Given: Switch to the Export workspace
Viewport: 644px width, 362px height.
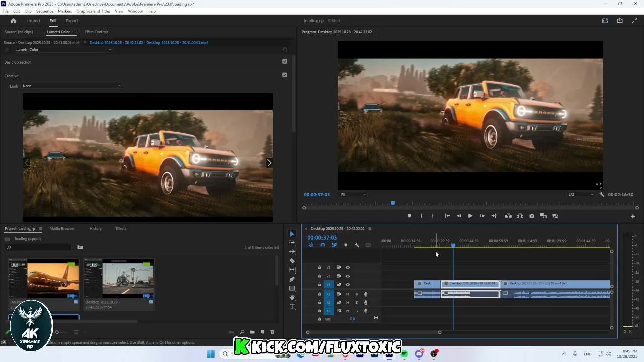Looking at the screenshot, I should tap(72, 21).
